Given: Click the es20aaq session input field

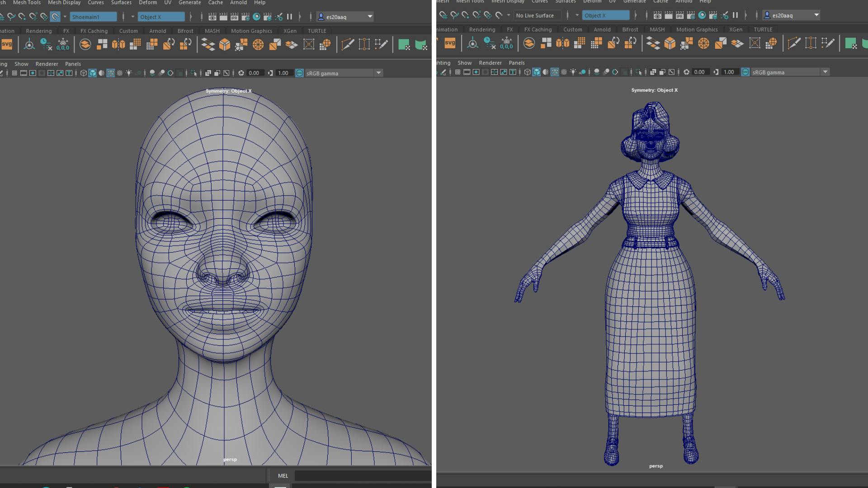Looking at the screenshot, I should tap(346, 16).
